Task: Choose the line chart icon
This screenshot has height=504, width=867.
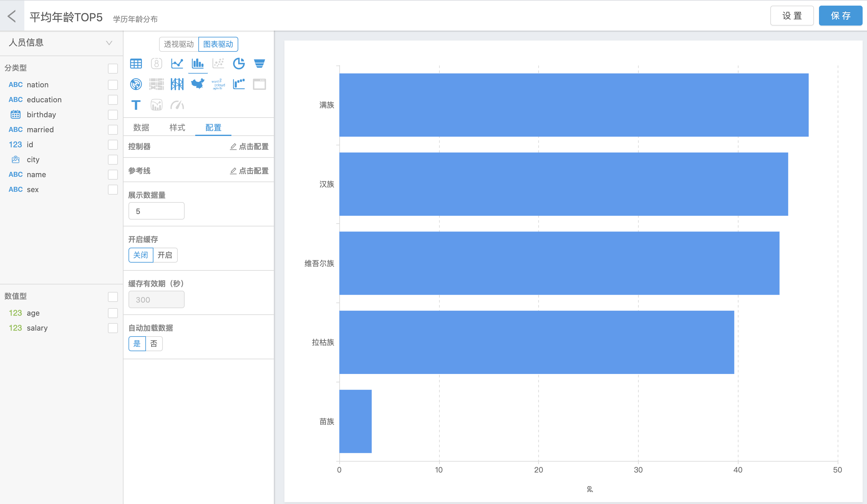Action: pos(177,64)
